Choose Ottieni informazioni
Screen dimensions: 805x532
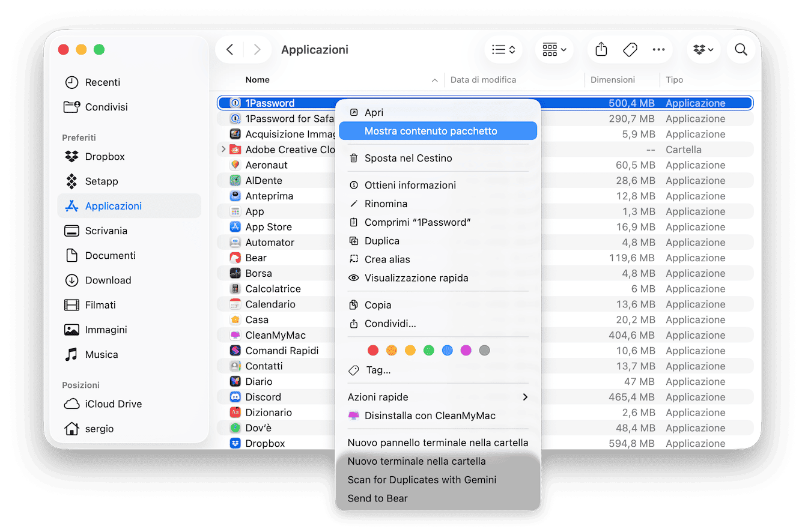click(x=438, y=186)
